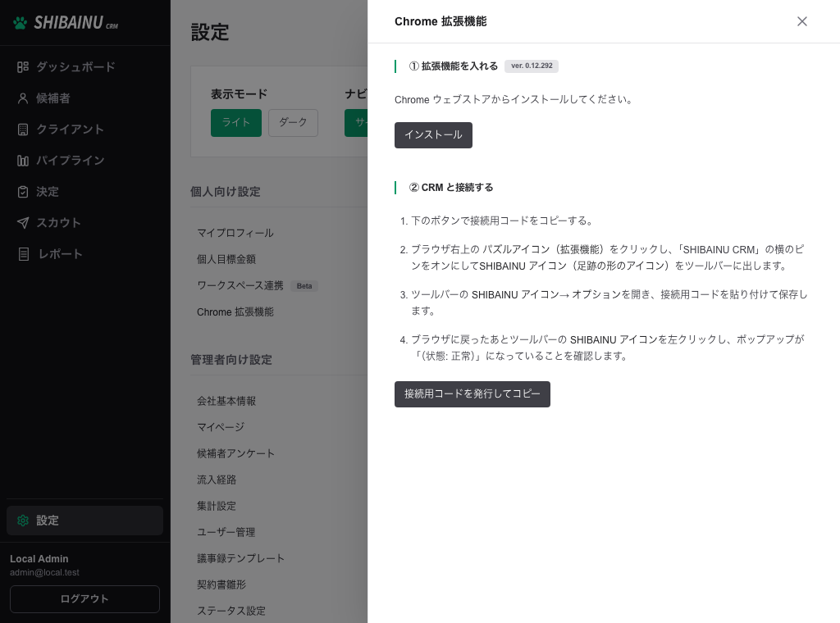Open マイプロフィール settings

[235, 233]
